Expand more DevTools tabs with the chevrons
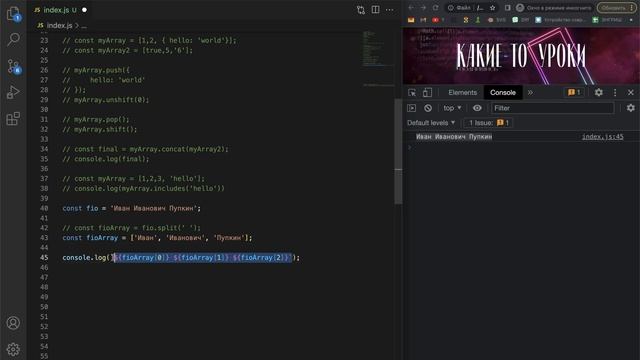 pos(530,93)
